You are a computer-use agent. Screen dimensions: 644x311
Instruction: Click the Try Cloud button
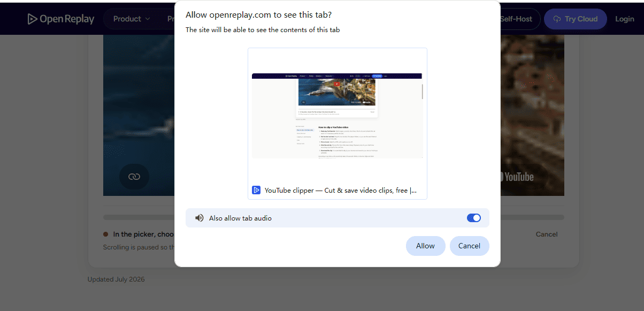pos(576,19)
